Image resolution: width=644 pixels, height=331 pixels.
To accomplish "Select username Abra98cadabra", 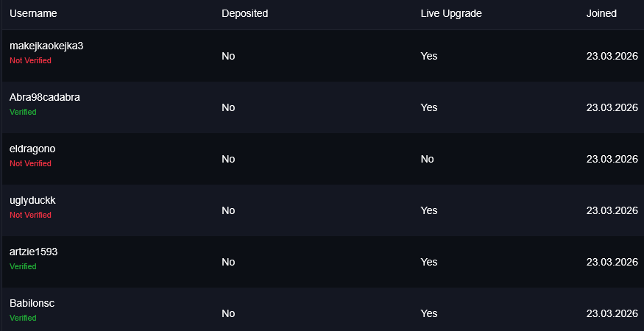I will (45, 97).
